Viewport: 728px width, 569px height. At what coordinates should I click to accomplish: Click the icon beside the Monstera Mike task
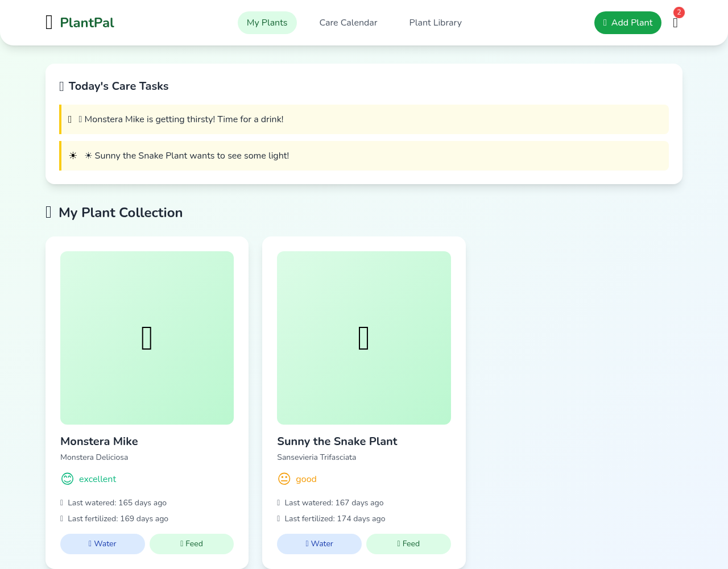70,119
